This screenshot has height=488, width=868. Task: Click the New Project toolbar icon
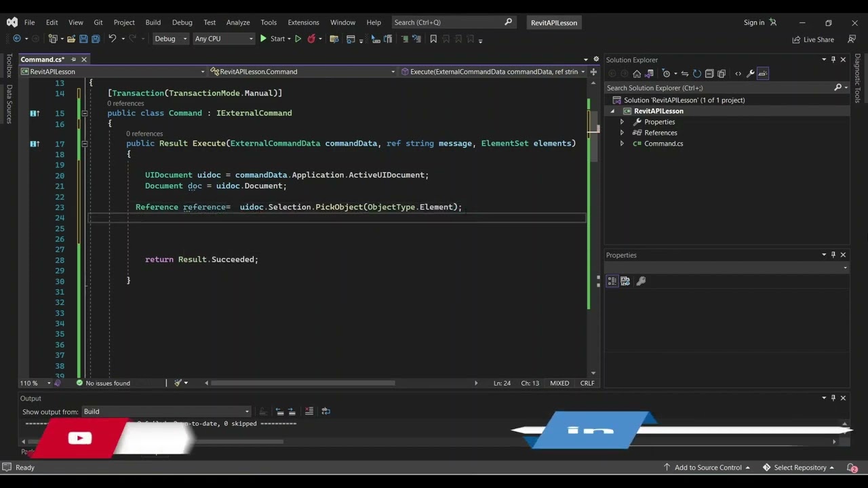pyautogui.click(x=53, y=39)
